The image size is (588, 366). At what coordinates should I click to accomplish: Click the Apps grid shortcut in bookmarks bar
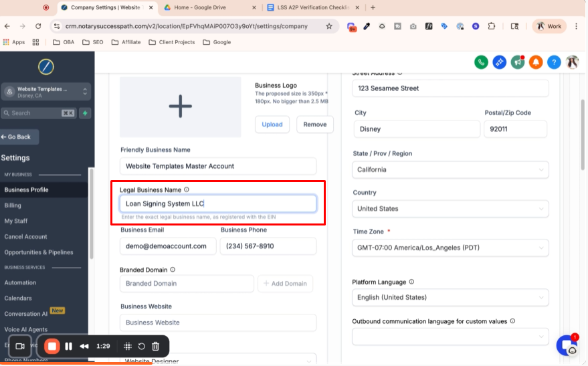point(14,42)
